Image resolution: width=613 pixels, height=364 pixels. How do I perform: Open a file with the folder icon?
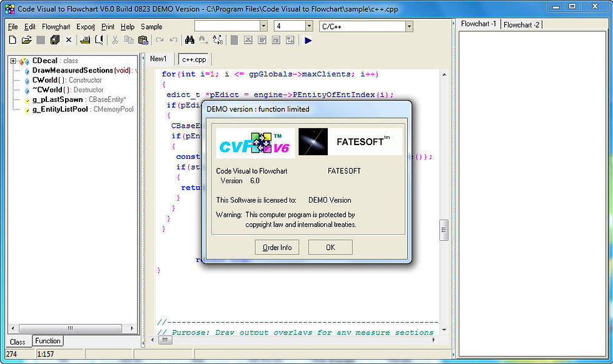coord(26,40)
